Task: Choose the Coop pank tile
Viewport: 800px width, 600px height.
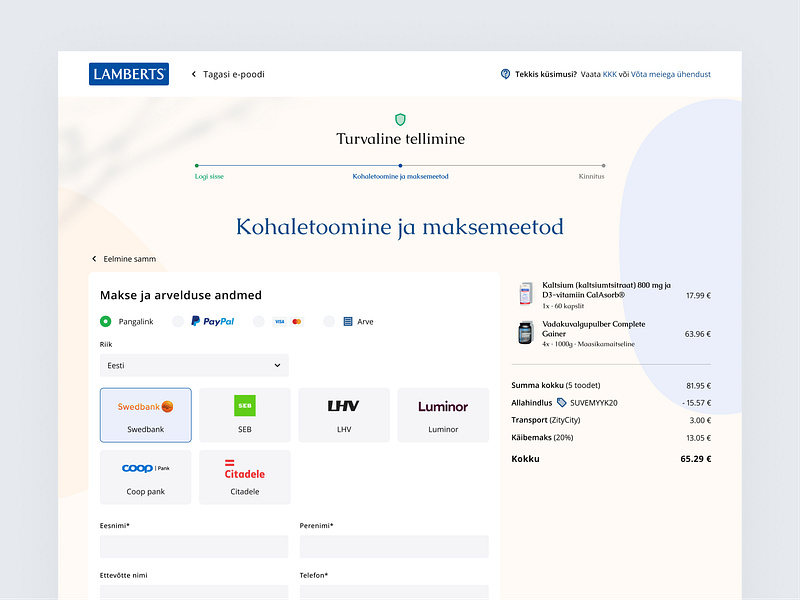Action: pos(146,477)
